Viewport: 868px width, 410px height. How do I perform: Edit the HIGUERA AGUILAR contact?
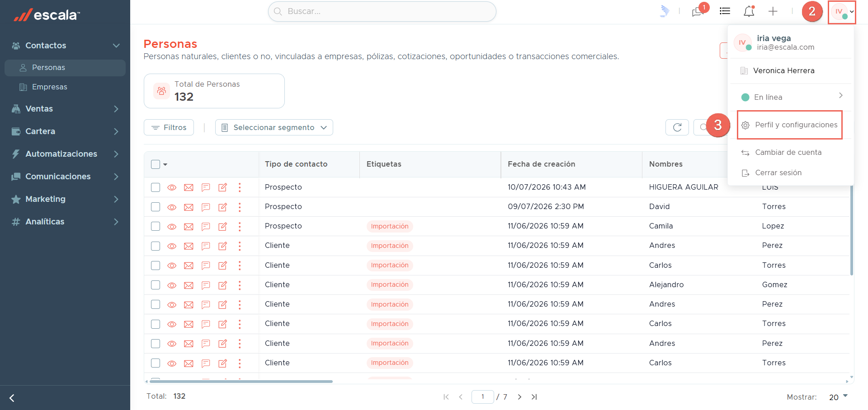pyautogui.click(x=223, y=187)
